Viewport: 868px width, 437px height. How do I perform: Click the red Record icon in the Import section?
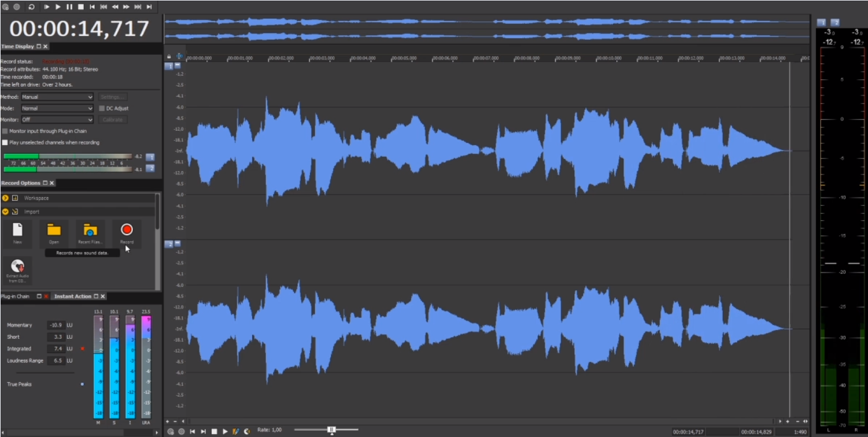click(x=127, y=234)
